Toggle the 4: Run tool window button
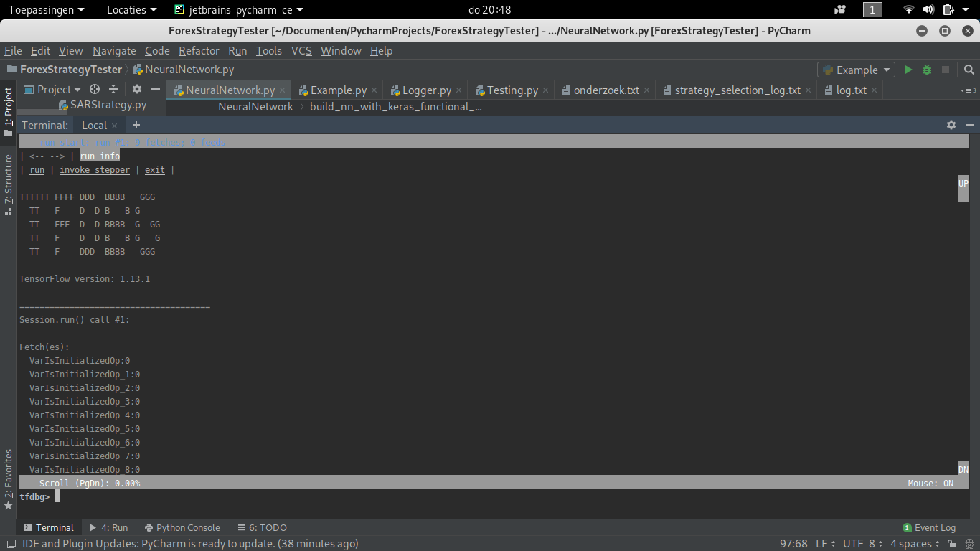This screenshot has width=980, height=551. coord(109,527)
